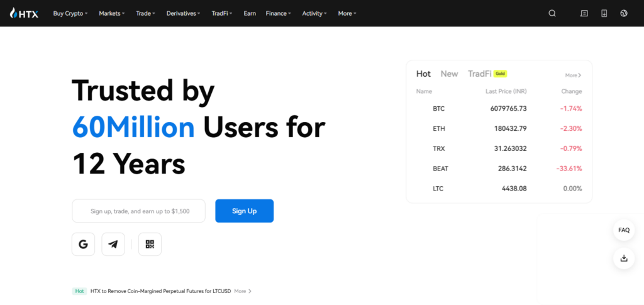Click the -33.61% change value
This screenshot has width=644, height=305.
pyautogui.click(x=569, y=169)
